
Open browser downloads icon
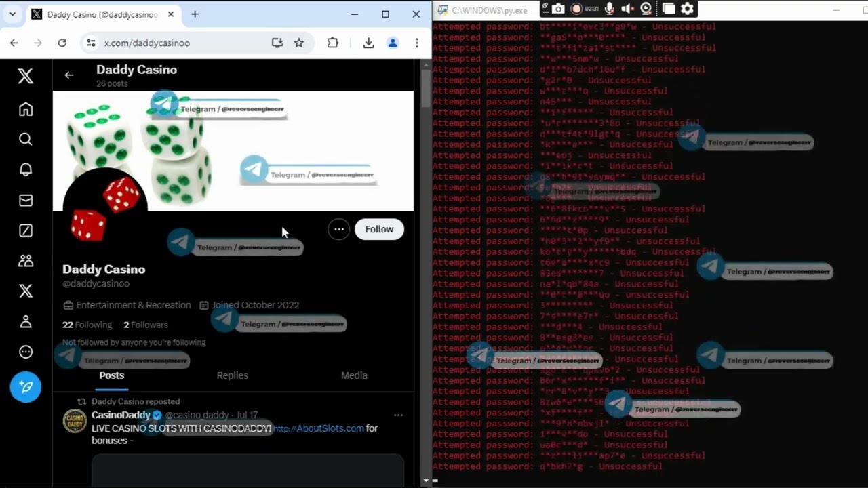[368, 43]
